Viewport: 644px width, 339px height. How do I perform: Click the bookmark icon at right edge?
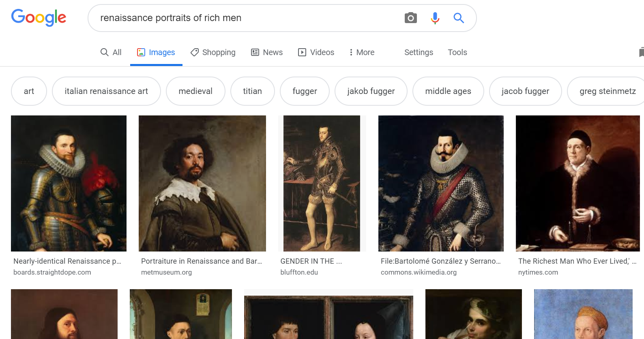click(x=641, y=52)
